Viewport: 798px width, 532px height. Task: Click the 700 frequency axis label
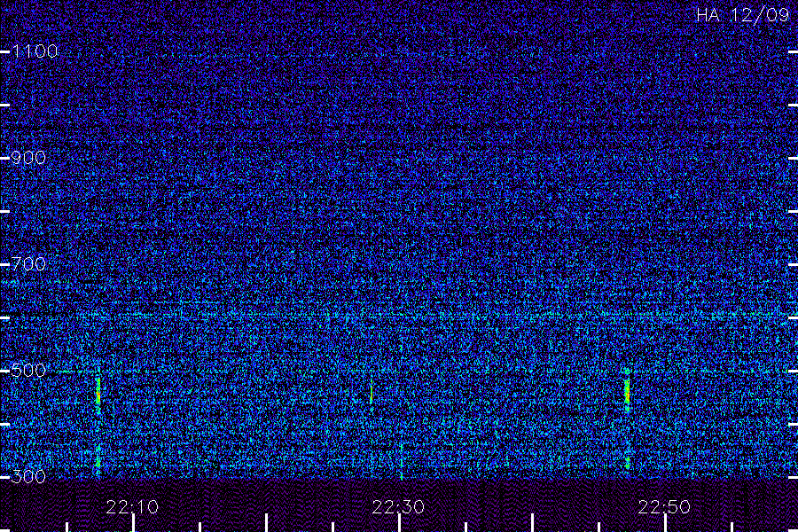28,264
